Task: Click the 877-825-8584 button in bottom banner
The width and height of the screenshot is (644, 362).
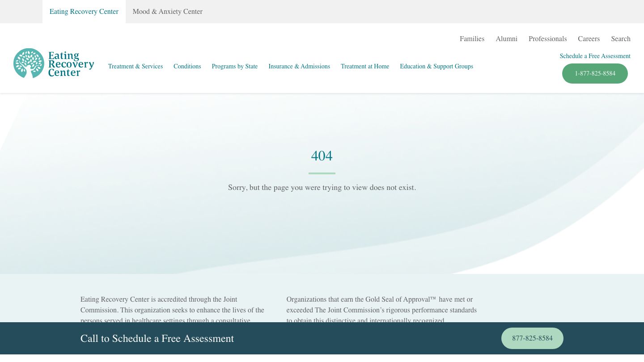Action: [532, 338]
